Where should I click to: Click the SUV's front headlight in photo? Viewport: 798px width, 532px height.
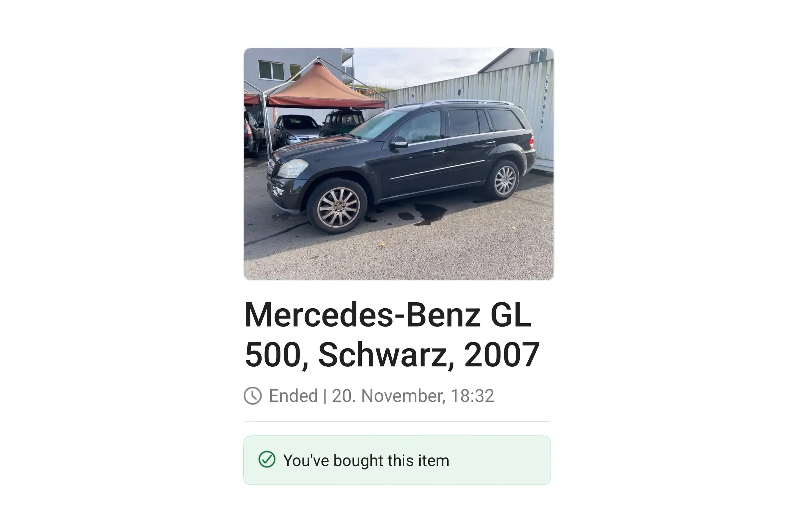293,168
